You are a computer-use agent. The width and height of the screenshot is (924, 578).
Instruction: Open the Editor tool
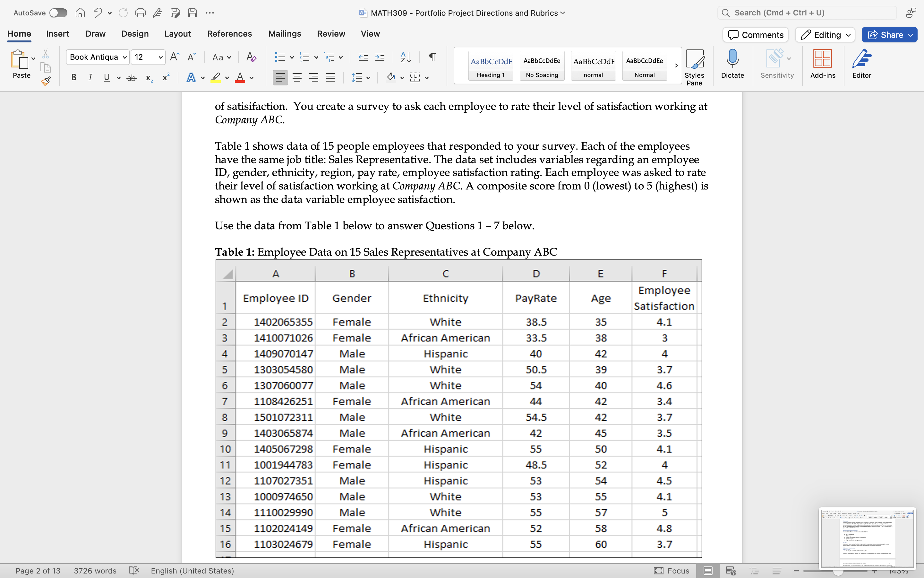862,64
